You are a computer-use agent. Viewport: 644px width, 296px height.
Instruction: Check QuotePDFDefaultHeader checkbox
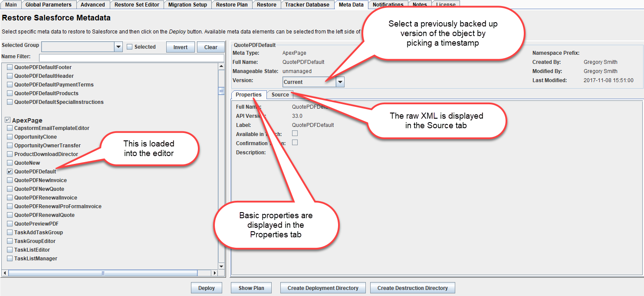pos(10,76)
